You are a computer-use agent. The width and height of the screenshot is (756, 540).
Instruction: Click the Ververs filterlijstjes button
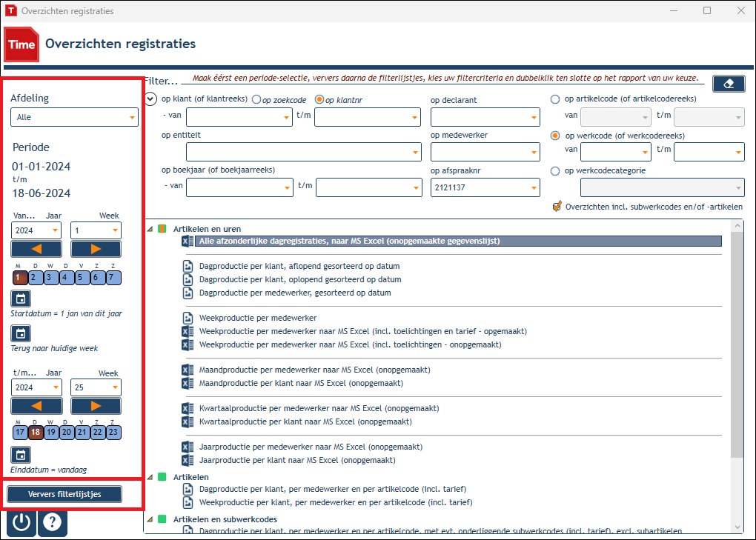pyautogui.click(x=64, y=494)
